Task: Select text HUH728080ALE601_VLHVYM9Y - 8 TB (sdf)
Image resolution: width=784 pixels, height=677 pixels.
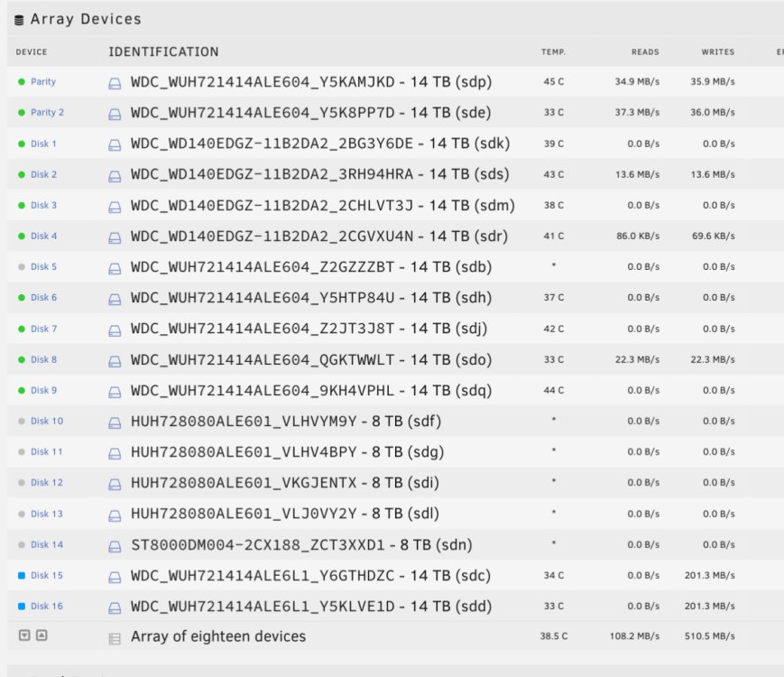Action: 286,422
